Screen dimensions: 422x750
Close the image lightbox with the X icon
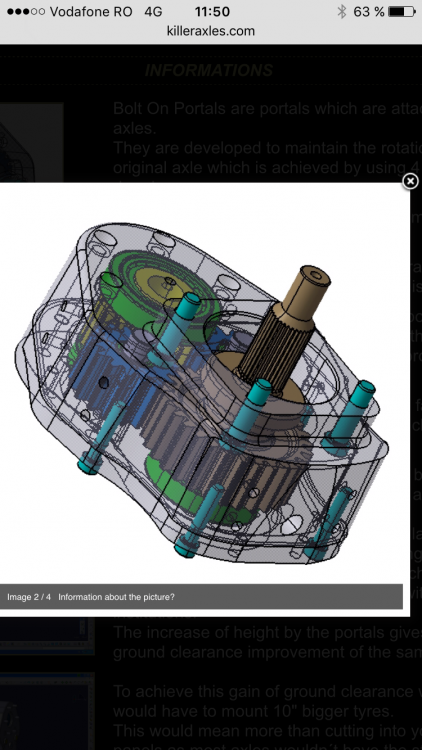point(410,181)
